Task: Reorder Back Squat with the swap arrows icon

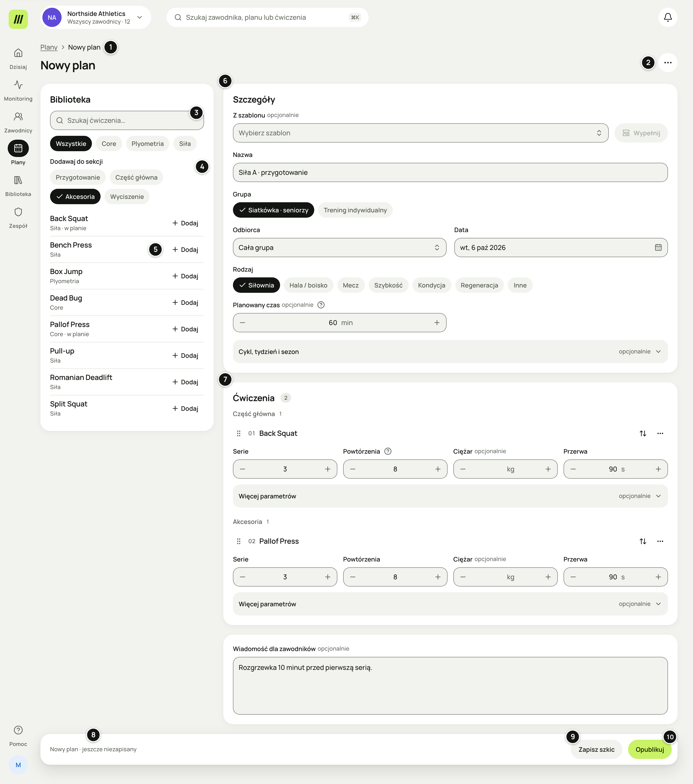Action: coord(643,433)
